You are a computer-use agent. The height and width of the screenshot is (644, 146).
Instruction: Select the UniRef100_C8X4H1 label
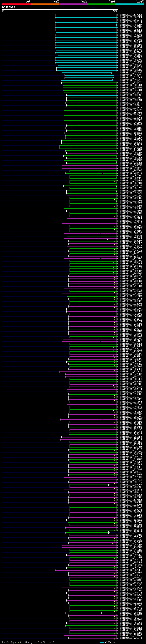click(x=131, y=613)
